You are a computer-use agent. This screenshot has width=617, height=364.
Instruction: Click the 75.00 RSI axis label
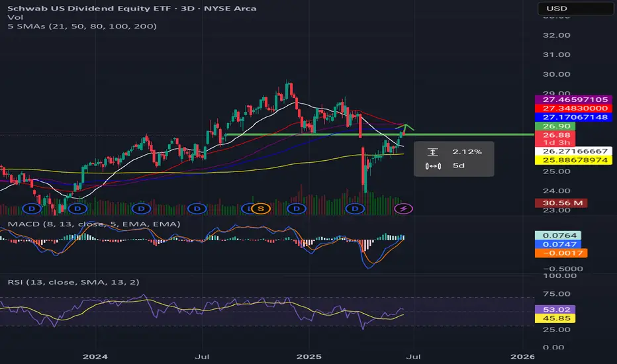pyautogui.click(x=556, y=294)
